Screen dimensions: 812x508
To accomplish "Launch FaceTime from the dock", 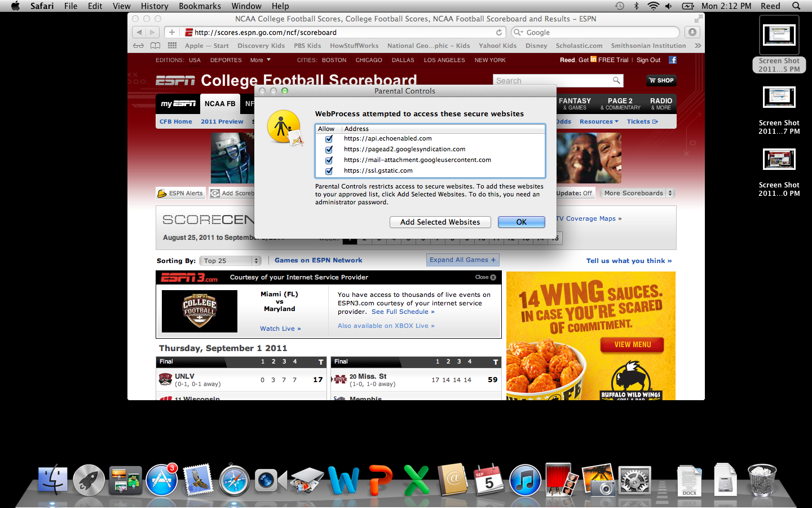I will pos(270,480).
